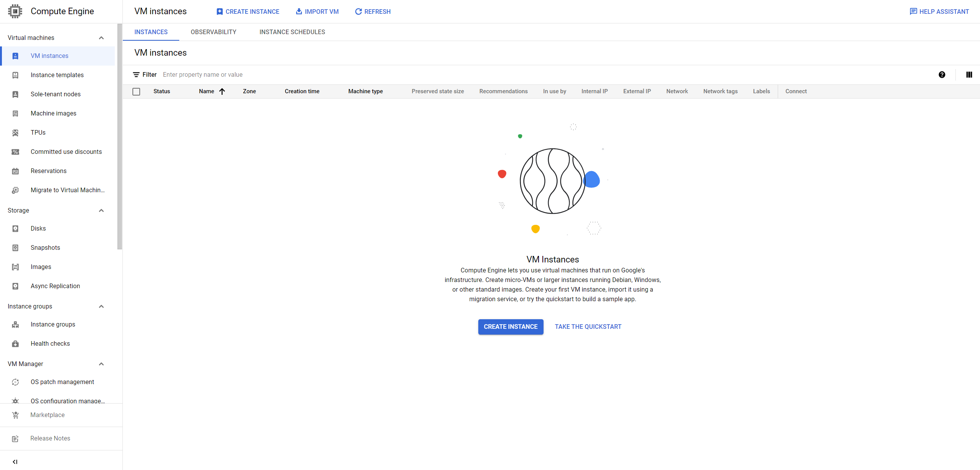Collapse the VM Manager section
This screenshot has height=470, width=980.
(101, 364)
